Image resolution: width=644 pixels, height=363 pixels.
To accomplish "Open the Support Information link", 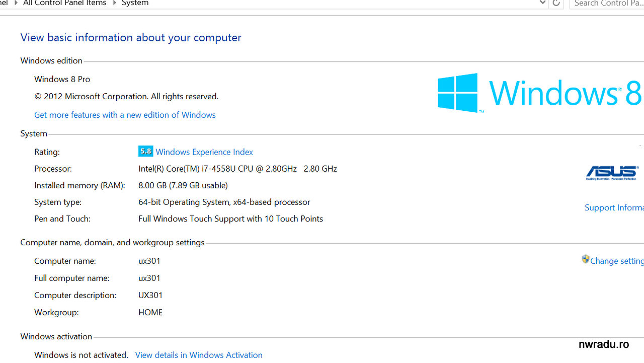I will pos(614,207).
